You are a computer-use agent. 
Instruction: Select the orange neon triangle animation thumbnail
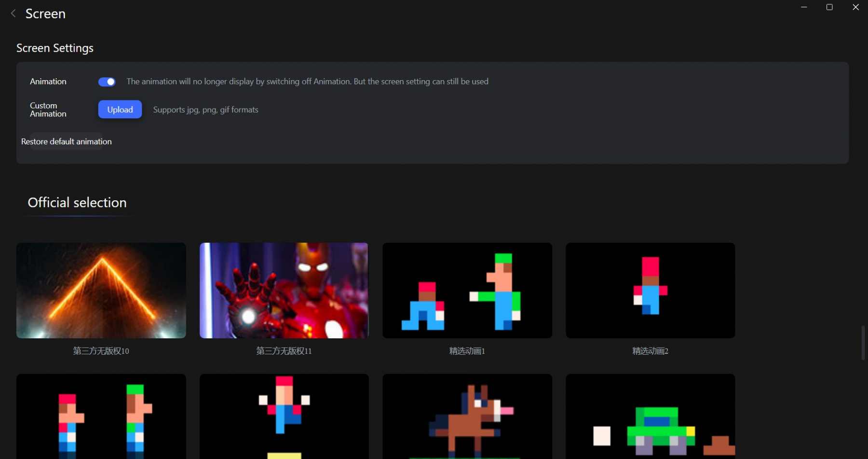tap(101, 291)
